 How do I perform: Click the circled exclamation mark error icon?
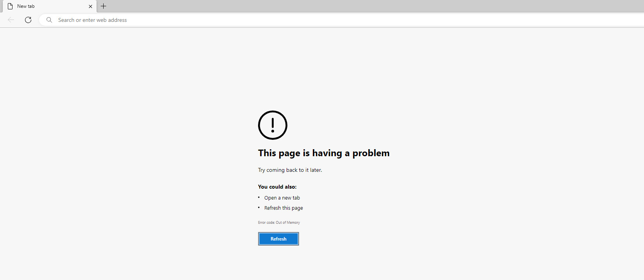coord(273,125)
